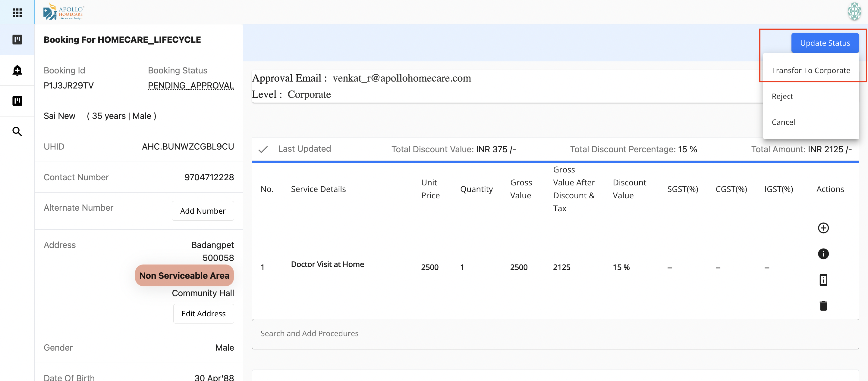868x381 pixels.
Task: Click the filled info circle icon
Action: click(823, 254)
